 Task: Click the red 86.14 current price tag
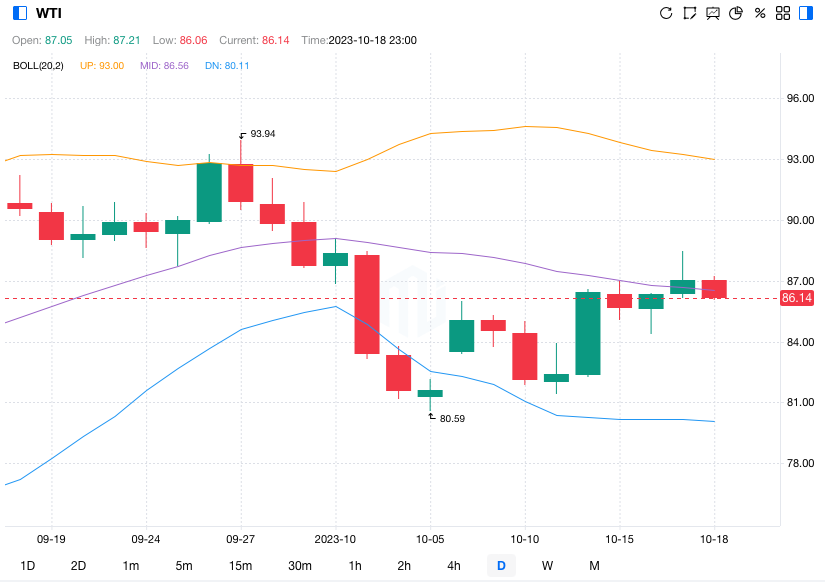pos(796,298)
